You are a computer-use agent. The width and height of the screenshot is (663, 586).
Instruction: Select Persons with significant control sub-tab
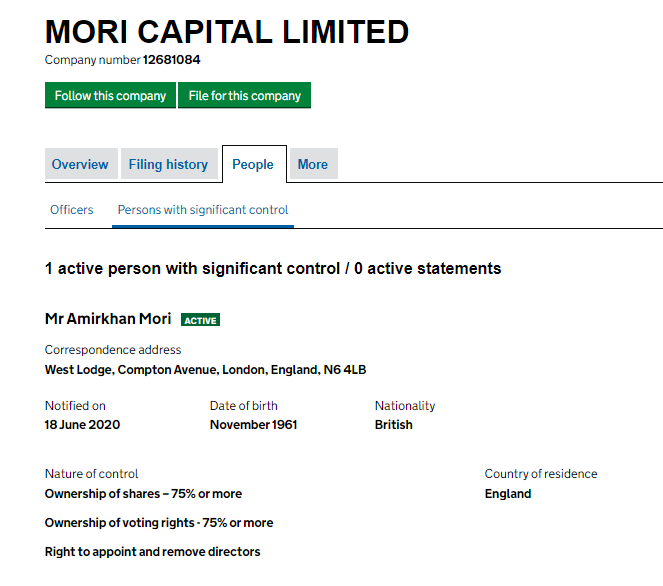pos(203,210)
